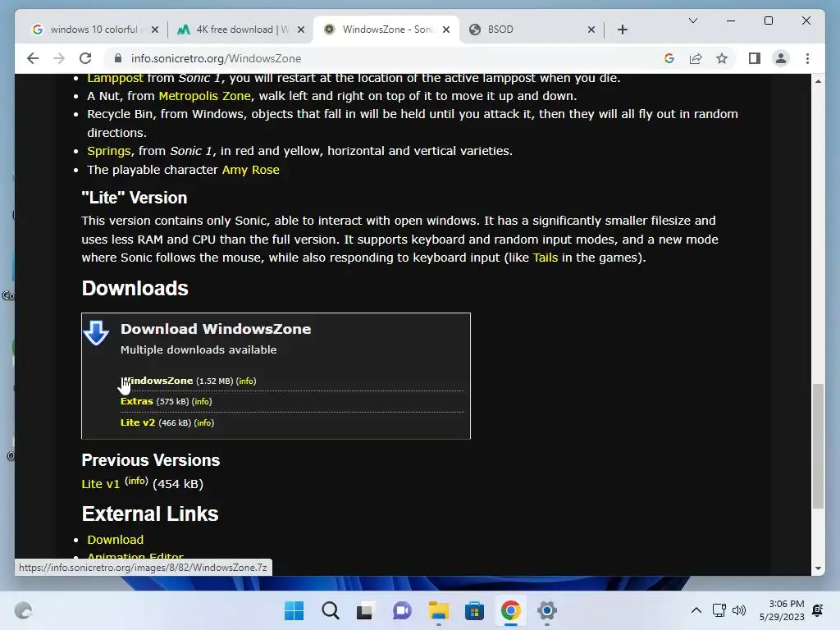Click the padlock site info icon
Screen dimensions: 840x630
(x=118, y=58)
